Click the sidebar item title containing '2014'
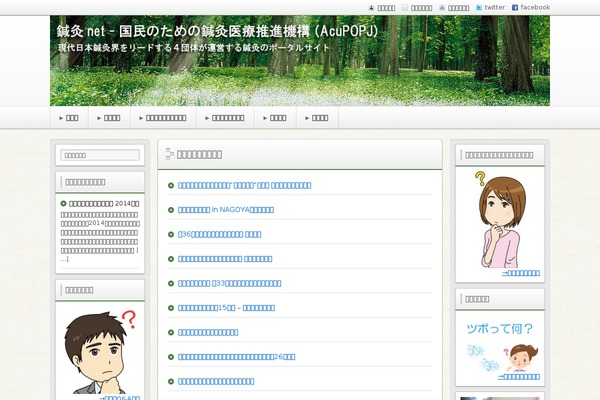Screen dimensions: 600x400 click(104, 204)
